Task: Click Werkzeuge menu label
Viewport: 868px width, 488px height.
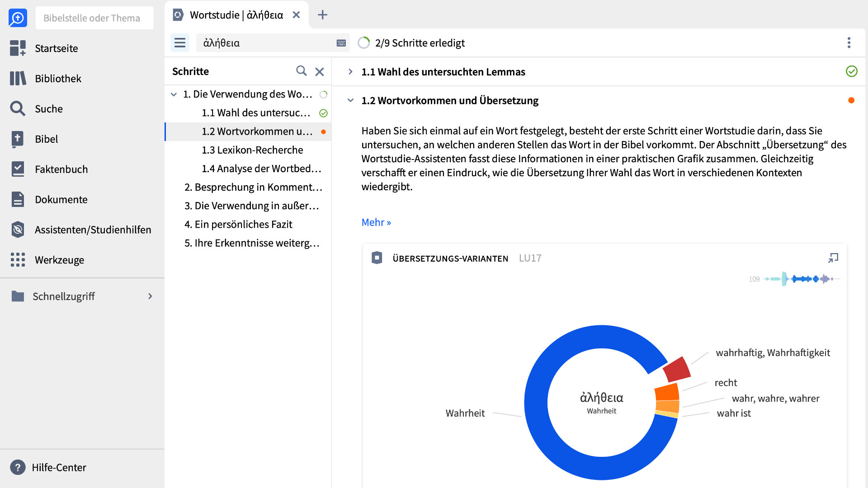Action: click(60, 260)
